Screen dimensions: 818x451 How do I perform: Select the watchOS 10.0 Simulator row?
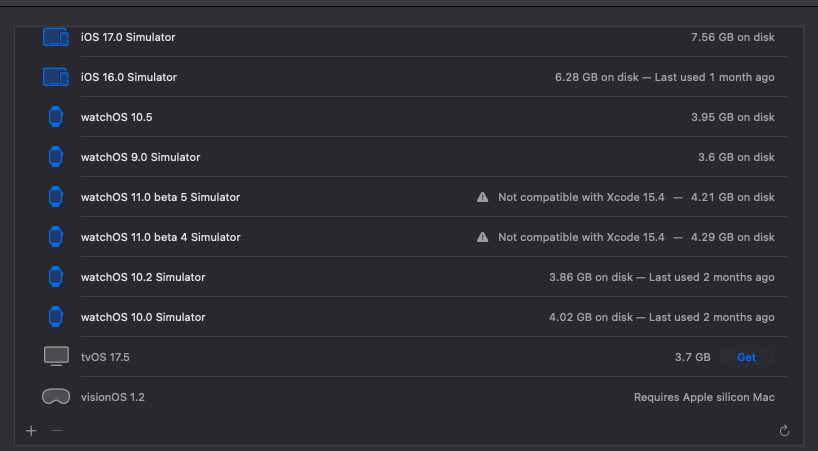click(x=400, y=317)
